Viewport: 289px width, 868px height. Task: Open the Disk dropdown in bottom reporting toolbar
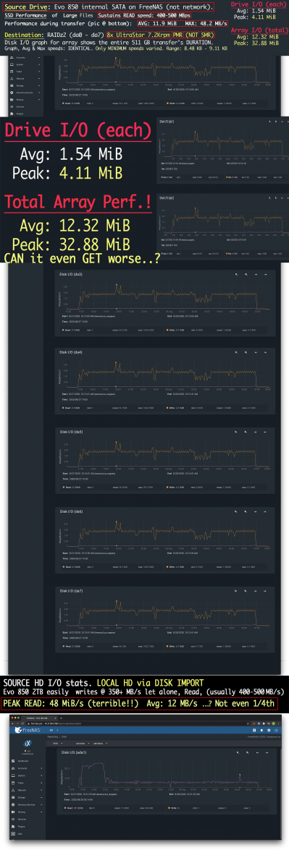tap(58, 743)
